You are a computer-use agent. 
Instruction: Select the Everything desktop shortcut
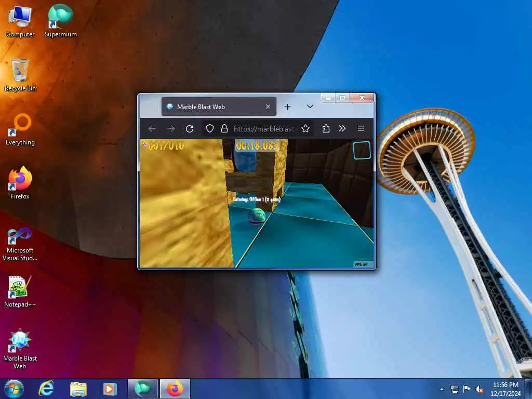[x=20, y=129]
